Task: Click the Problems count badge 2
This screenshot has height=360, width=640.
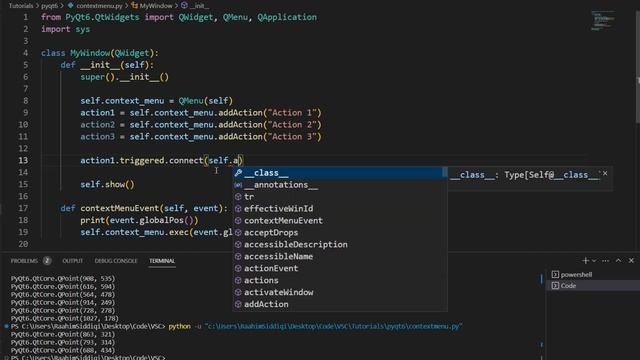Action: pyautogui.click(x=47, y=260)
